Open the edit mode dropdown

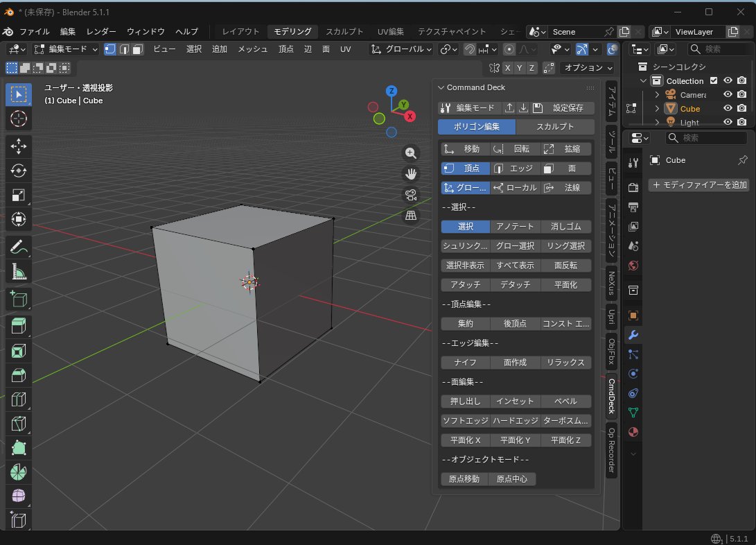(66, 49)
